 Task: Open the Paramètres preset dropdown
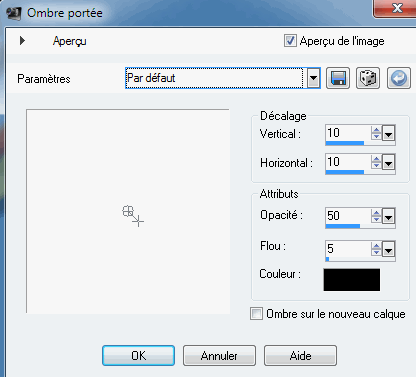point(313,78)
